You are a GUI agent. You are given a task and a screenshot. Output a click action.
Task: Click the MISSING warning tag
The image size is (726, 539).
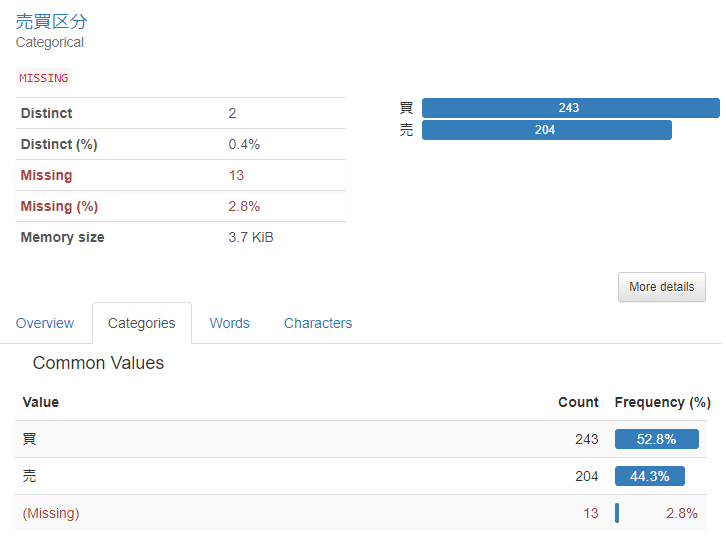[x=44, y=78]
